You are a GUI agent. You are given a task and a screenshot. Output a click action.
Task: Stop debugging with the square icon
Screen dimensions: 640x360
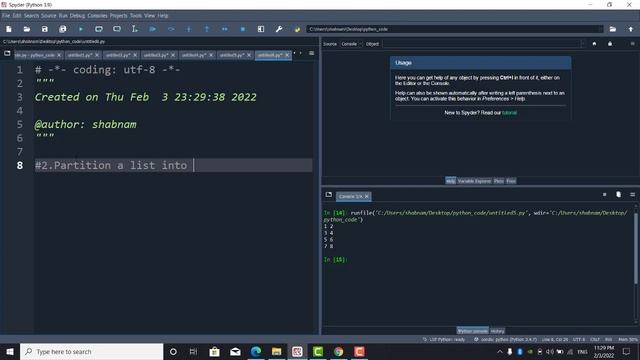[242, 29]
